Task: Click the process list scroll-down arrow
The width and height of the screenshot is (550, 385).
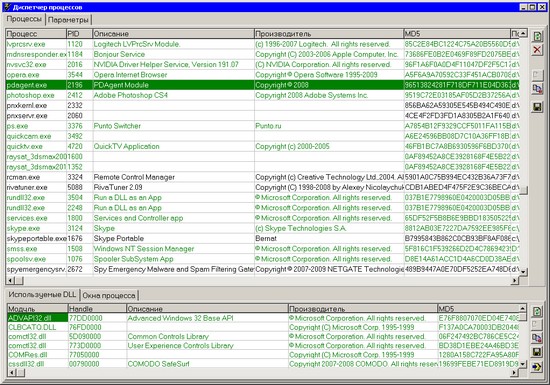Action: tap(523, 272)
